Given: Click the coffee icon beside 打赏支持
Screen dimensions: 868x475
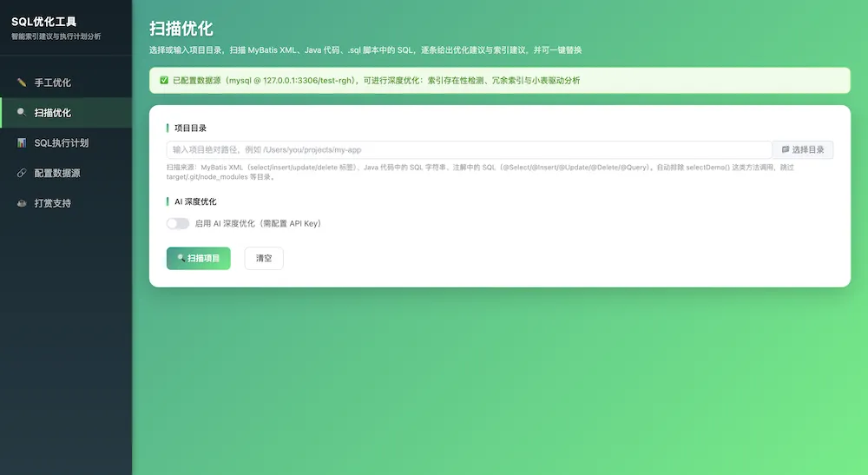Looking at the screenshot, I should point(22,203).
